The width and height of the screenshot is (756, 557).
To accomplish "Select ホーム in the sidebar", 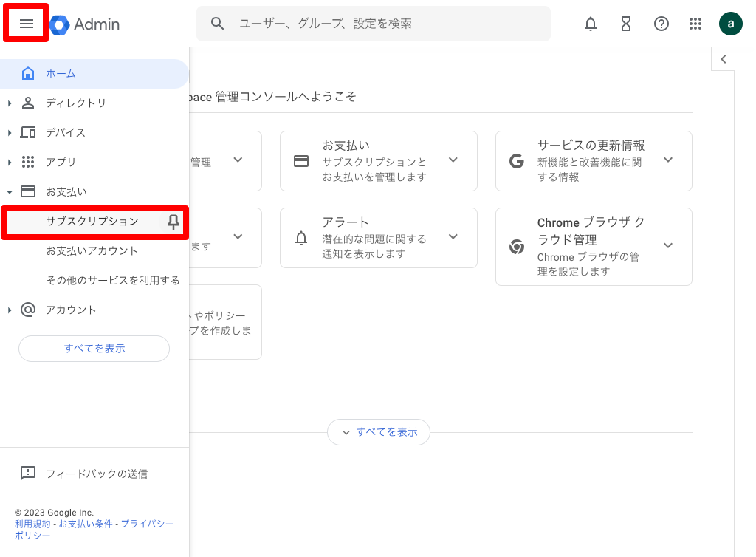I will tap(61, 73).
